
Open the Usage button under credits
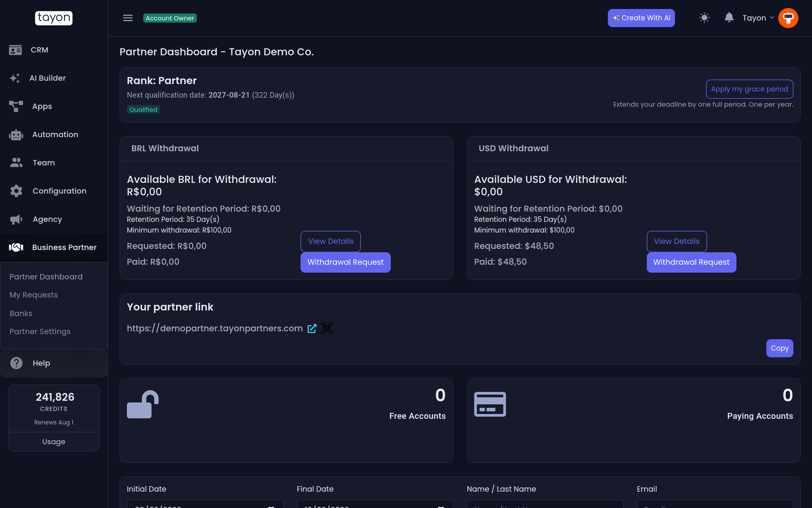click(x=54, y=442)
